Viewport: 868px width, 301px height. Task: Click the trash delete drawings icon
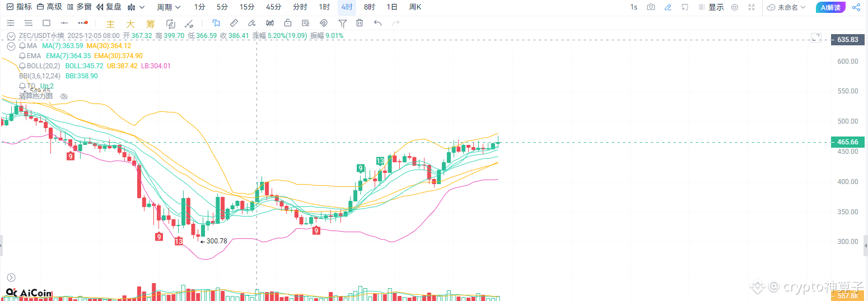(360, 23)
